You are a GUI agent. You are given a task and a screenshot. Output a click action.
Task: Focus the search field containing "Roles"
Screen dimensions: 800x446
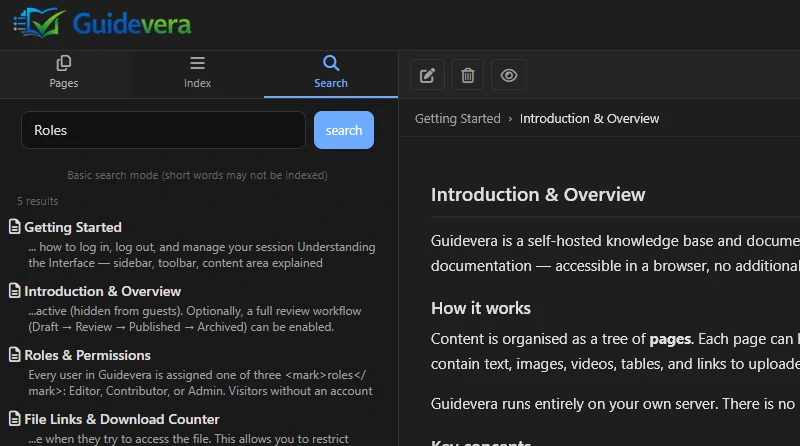click(x=163, y=130)
